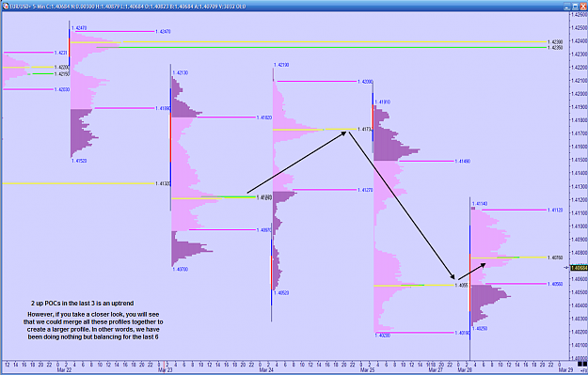The height and width of the screenshot is (375, 588).
Task: Click the 1.40560 magenta line price label
Action: (555, 285)
